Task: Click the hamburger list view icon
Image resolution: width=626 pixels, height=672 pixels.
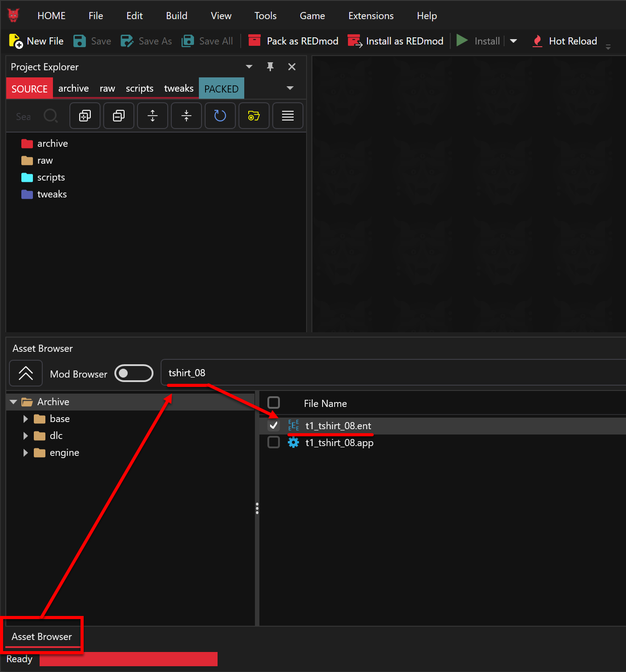Action: point(288,116)
